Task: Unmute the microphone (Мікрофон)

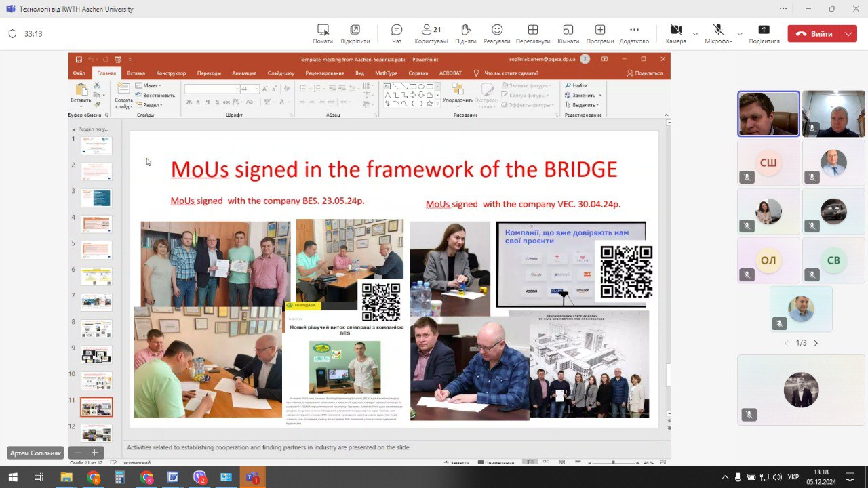Action: click(x=719, y=33)
